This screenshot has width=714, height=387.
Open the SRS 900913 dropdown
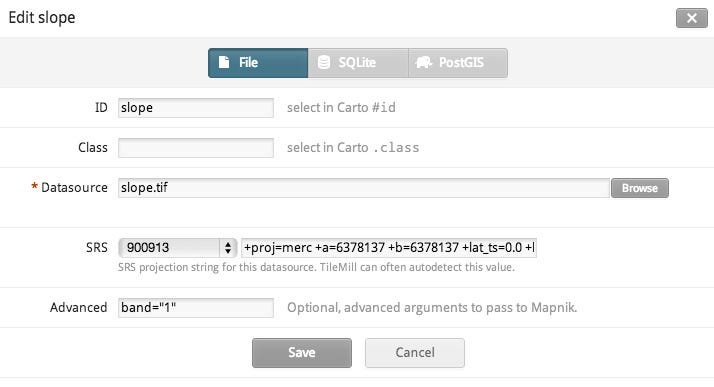[x=178, y=248]
